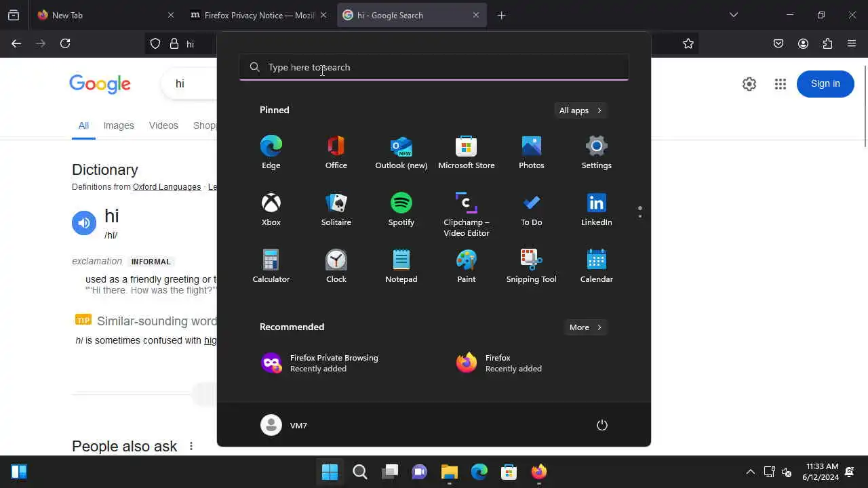Click the Start menu search box
This screenshot has height=488, width=868.
(434, 67)
